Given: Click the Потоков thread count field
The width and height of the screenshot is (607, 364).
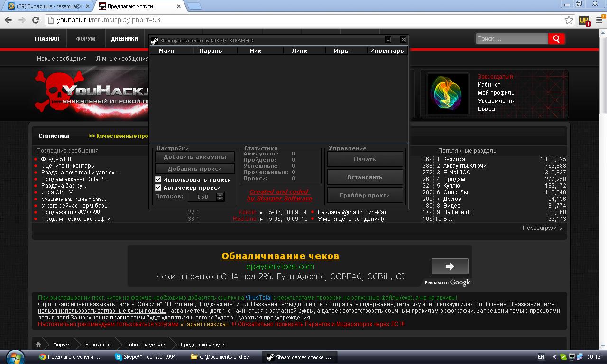Looking at the screenshot, I should (x=202, y=197).
